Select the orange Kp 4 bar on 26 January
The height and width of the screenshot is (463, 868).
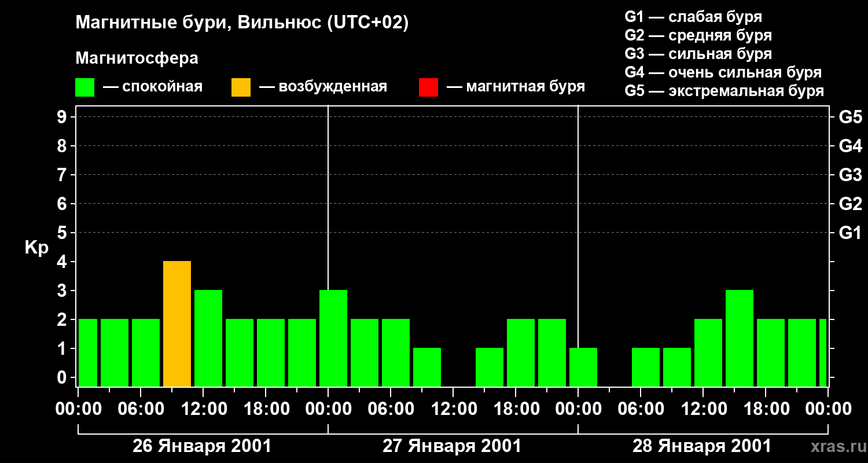tap(177, 324)
